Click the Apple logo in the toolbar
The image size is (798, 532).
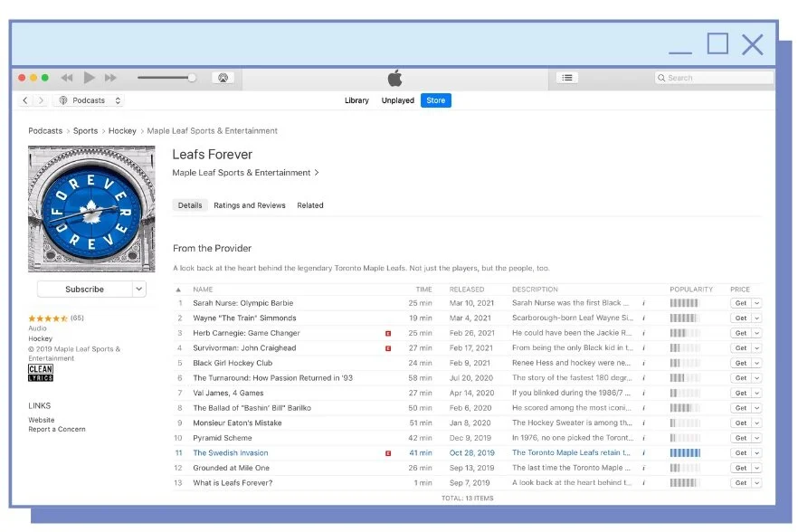coord(394,78)
